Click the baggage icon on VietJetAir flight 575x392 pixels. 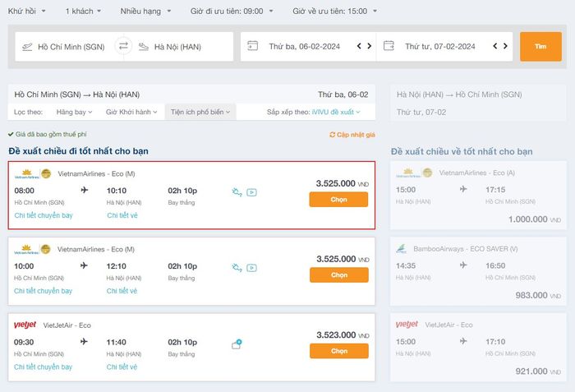(x=237, y=343)
